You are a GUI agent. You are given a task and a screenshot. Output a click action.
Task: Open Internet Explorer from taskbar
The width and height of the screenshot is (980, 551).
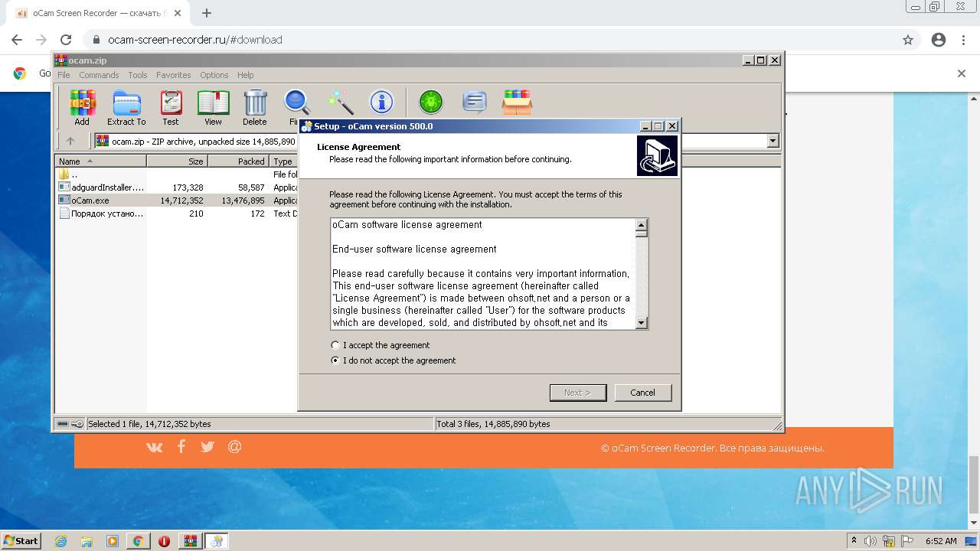(x=61, y=541)
